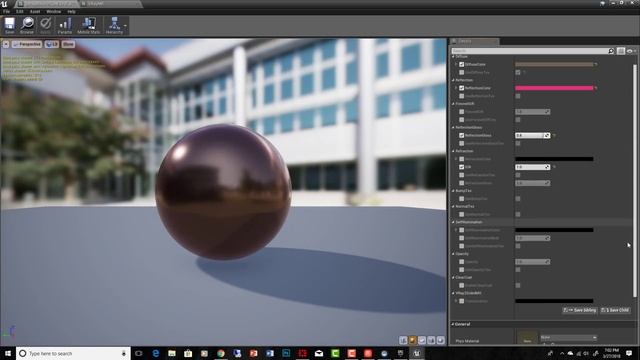Collapse the Diffuse category
Screen dimensions: 640x360
453,57
